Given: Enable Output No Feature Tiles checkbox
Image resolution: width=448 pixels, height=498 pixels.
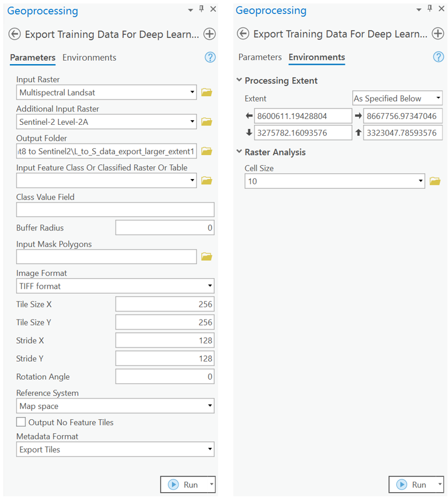Looking at the screenshot, I should coord(21,422).
